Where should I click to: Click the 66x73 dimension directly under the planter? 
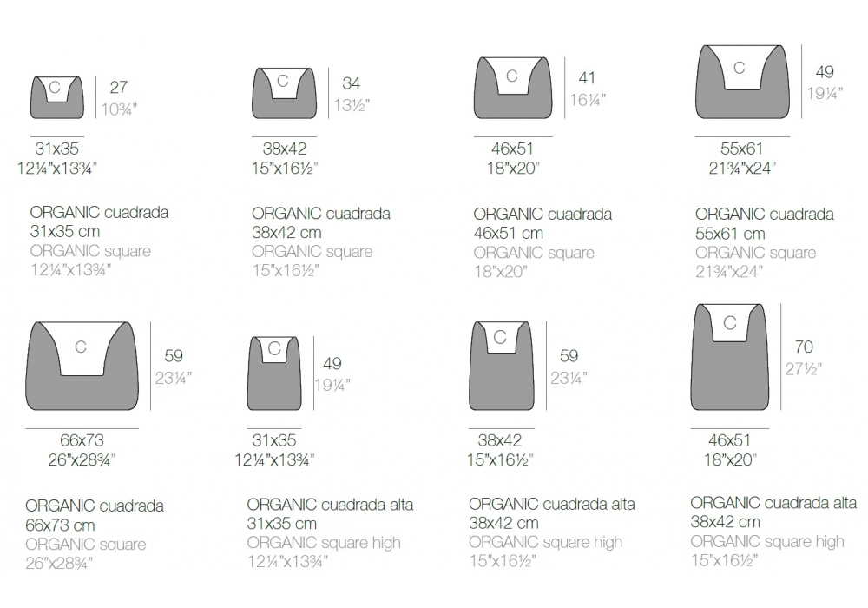[x=82, y=440]
